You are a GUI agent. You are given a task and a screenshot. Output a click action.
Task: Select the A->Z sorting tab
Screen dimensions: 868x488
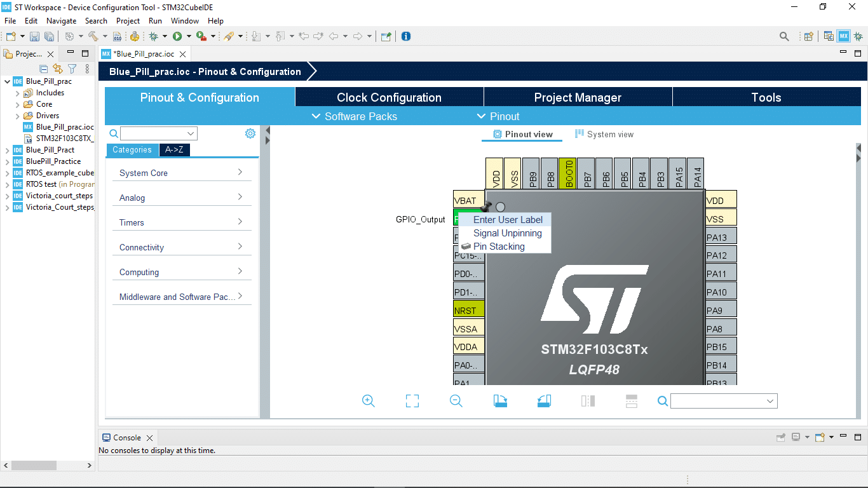(x=174, y=150)
